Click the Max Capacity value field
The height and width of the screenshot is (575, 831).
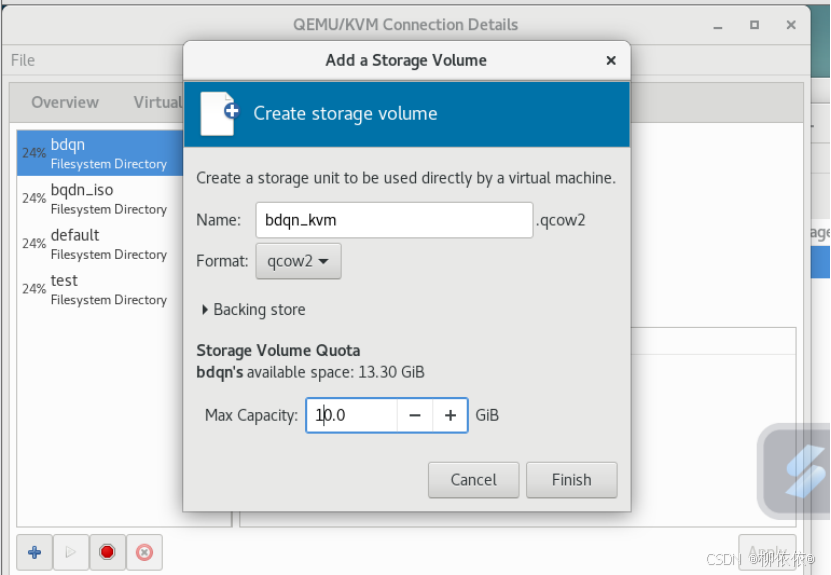[352, 415]
